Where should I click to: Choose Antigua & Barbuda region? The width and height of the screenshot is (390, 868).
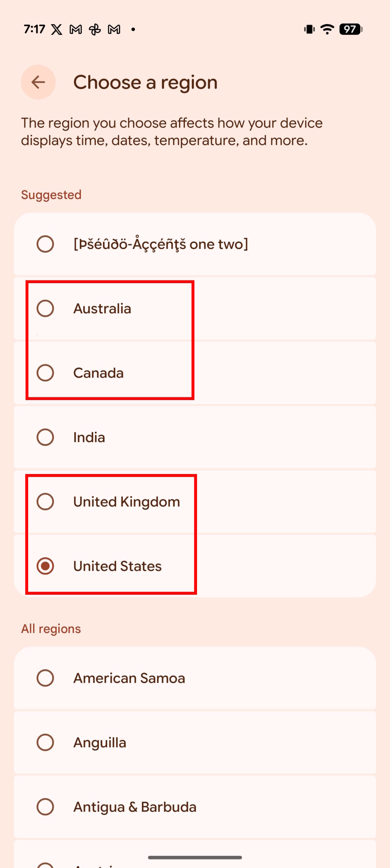[x=45, y=807]
